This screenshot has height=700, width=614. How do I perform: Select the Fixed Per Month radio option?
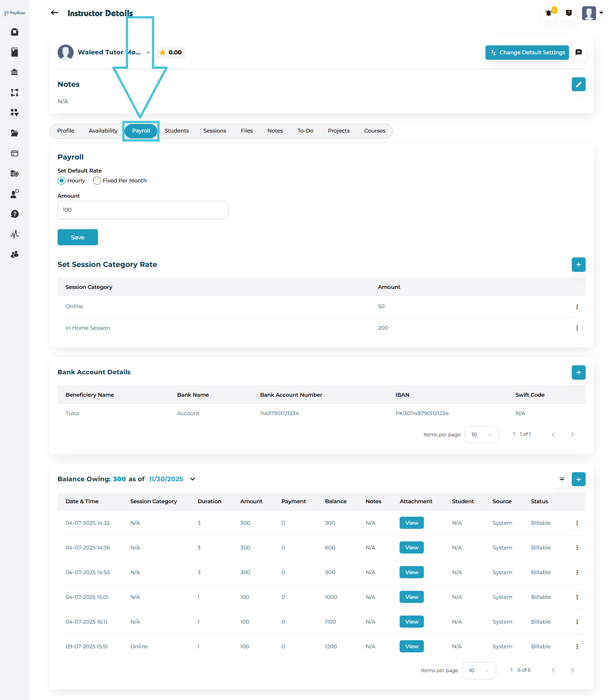(97, 181)
